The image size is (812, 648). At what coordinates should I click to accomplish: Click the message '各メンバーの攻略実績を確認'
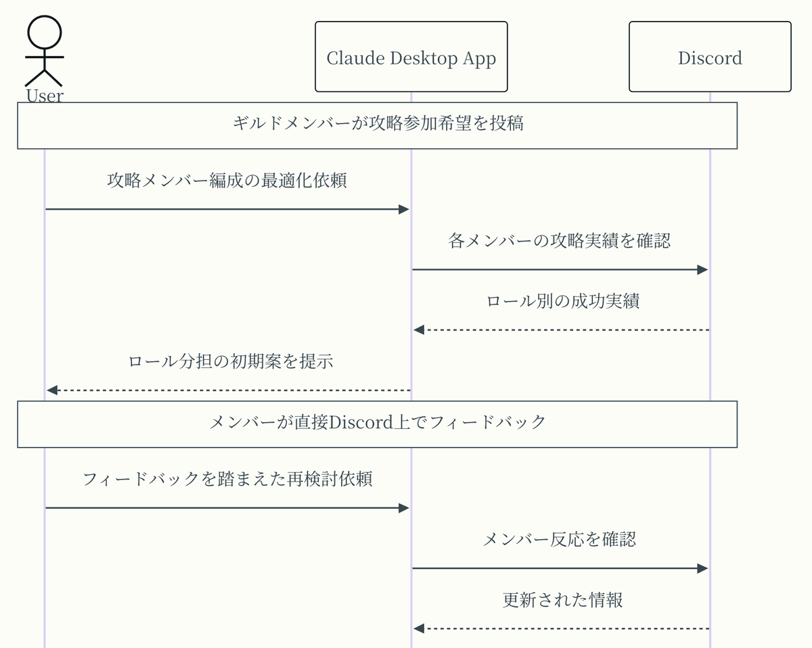pos(560,241)
